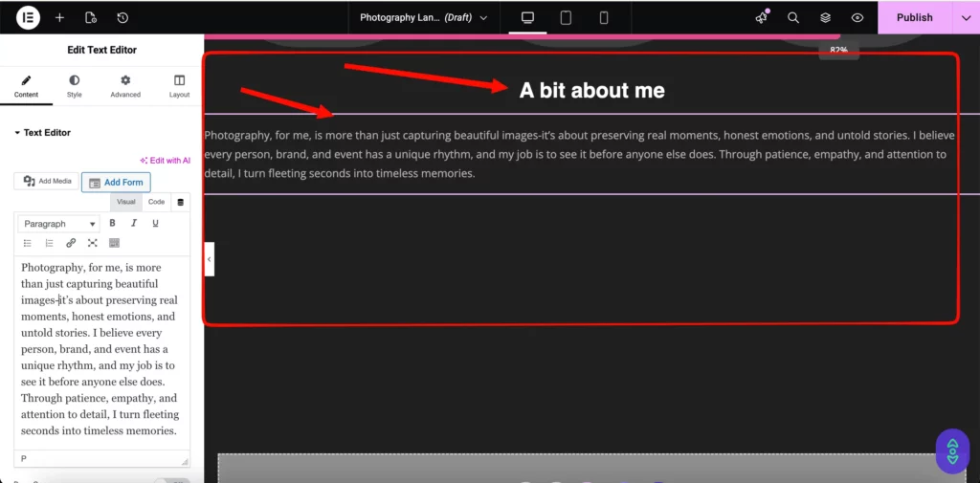Click the Add Form button
The height and width of the screenshot is (483, 980).
coord(116,183)
